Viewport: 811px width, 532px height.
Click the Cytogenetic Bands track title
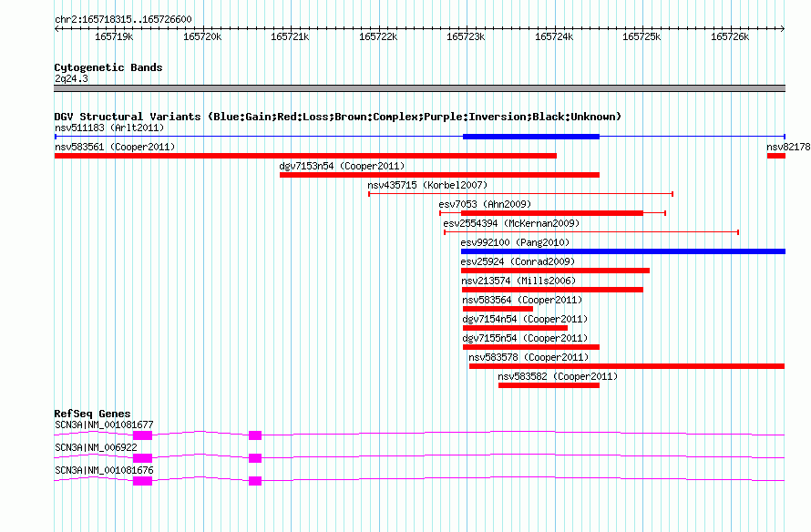(108, 67)
